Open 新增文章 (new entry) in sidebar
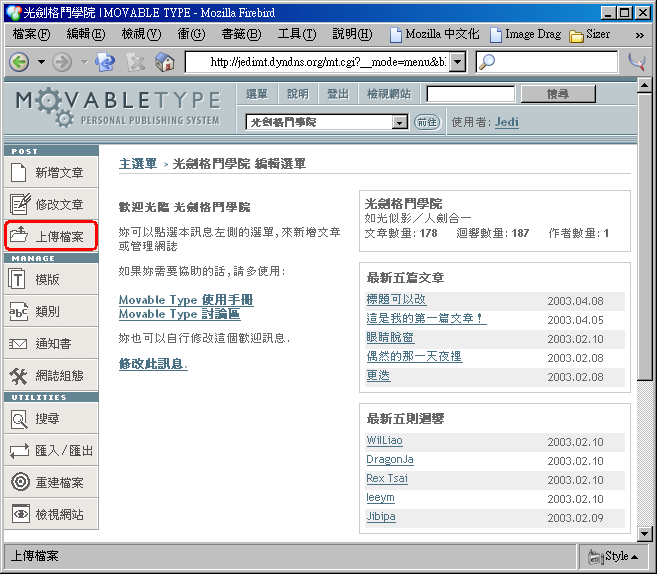This screenshot has height=574, width=657. (51, 172)
